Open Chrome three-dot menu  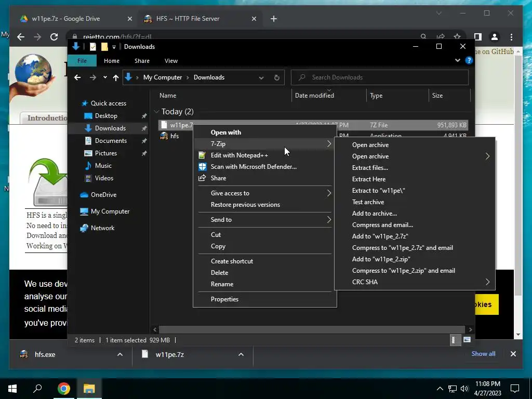click(511, 37)
